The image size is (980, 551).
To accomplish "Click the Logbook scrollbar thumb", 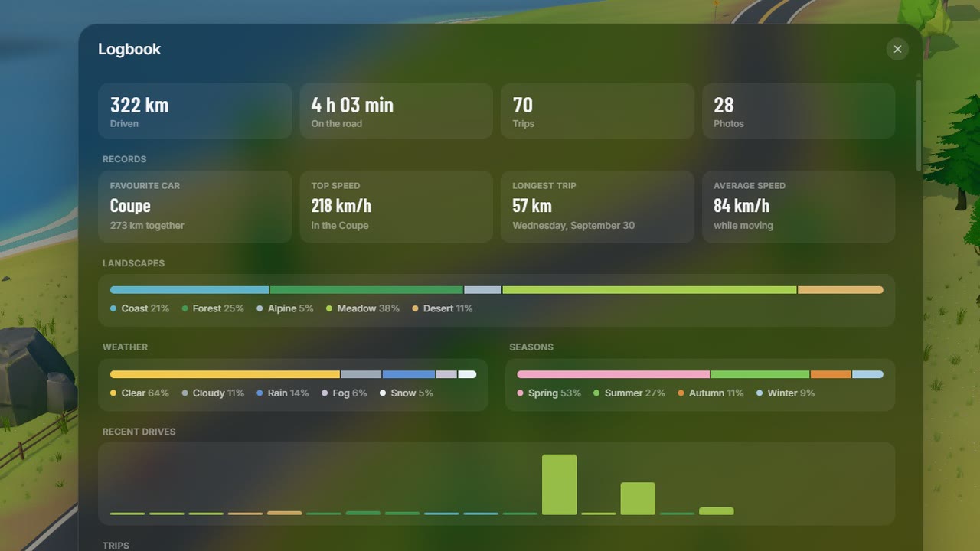I will (919, 126).
